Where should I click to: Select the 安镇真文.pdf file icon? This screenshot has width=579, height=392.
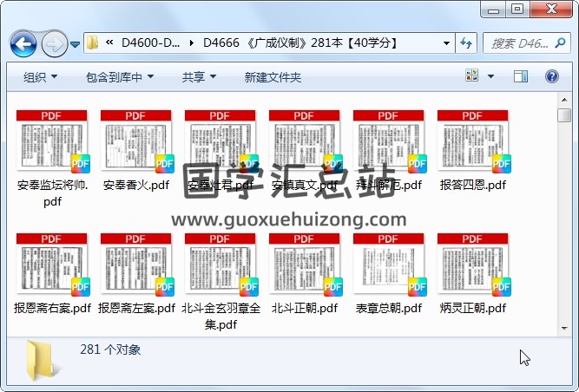coord(305,141)
